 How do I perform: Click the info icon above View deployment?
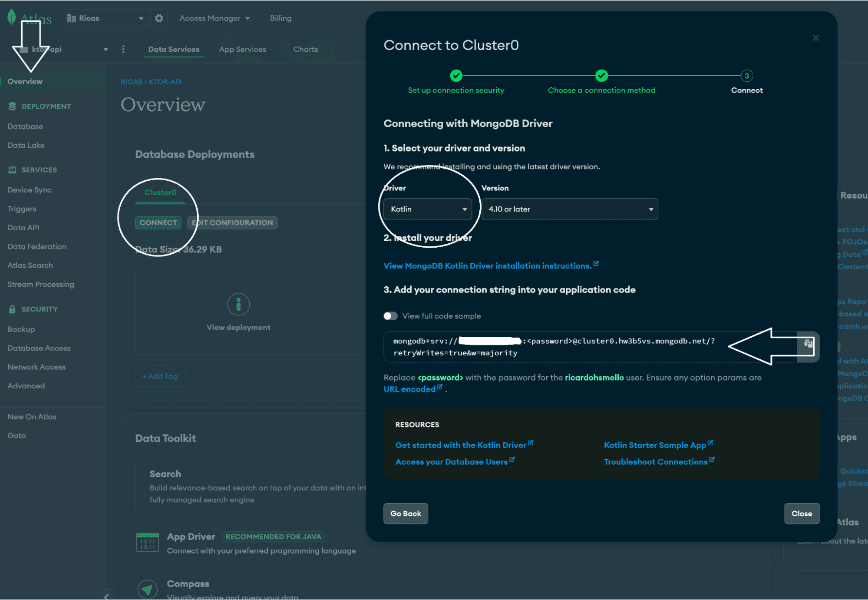[x=238, y=304]
